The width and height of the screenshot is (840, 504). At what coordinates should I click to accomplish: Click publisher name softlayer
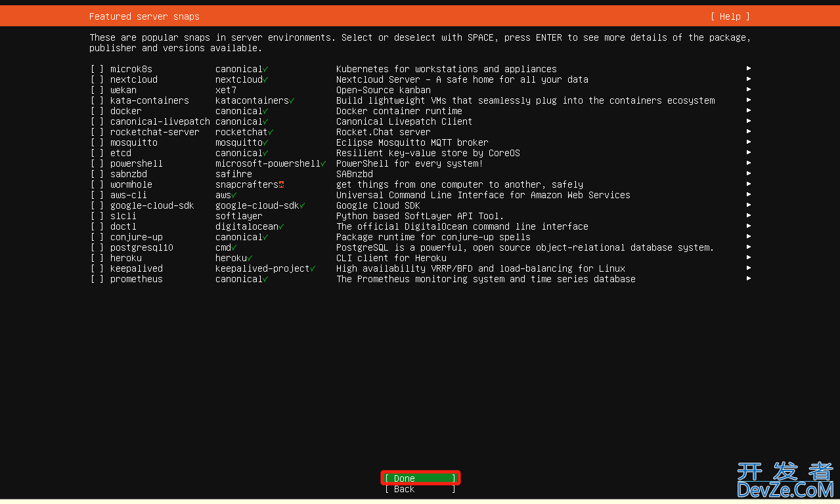[x=239, y=216]
